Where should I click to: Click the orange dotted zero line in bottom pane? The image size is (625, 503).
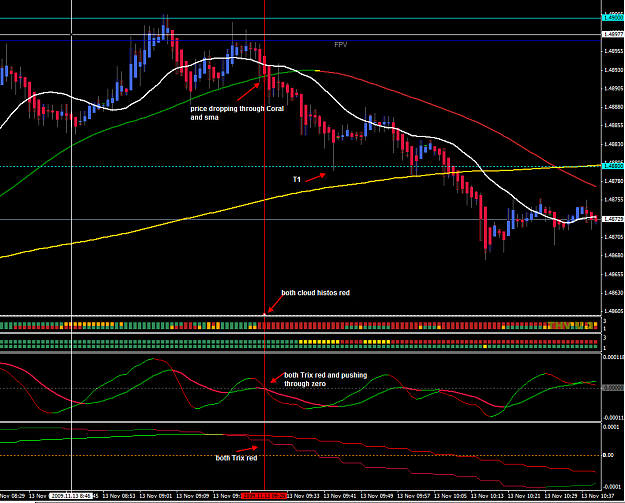coord(301,455)
